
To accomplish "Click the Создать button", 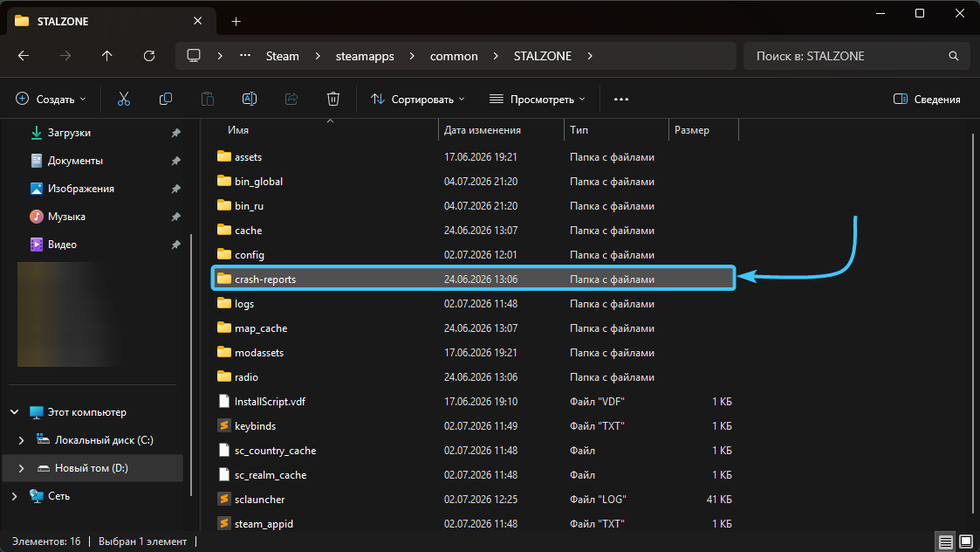I will point(51,99).
